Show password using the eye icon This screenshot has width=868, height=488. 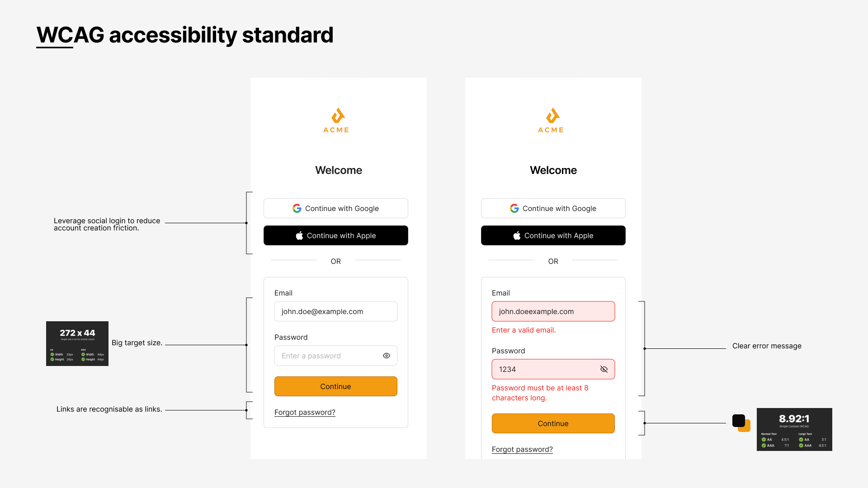coord(387,356)
